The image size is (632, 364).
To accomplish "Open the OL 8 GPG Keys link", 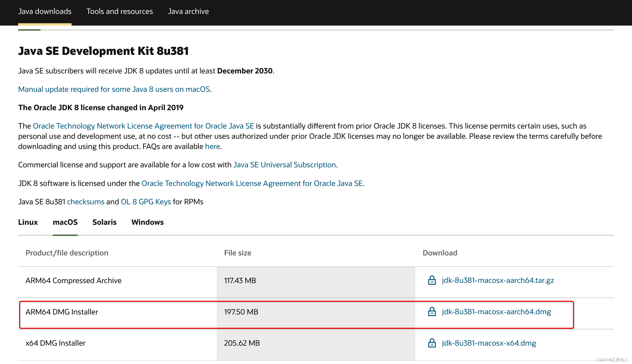I will (x=146, y=202).
